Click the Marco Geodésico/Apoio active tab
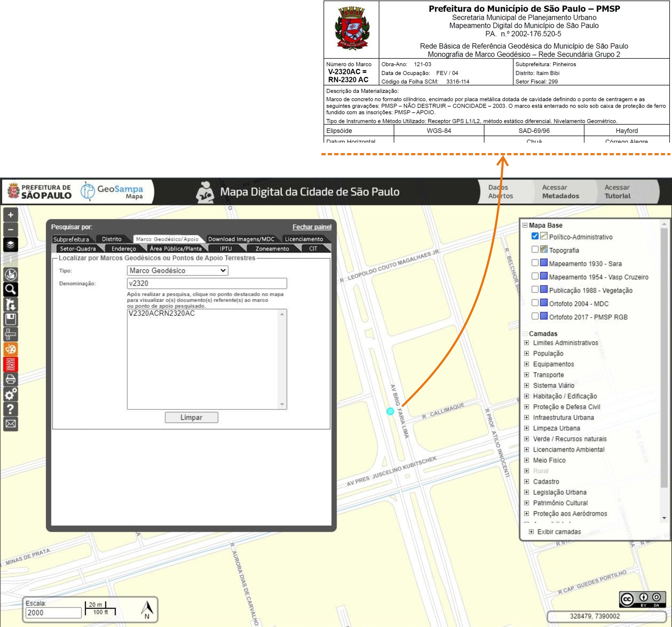Image resolution: width=672 pixels, height=627 pixels. [167, 239]
